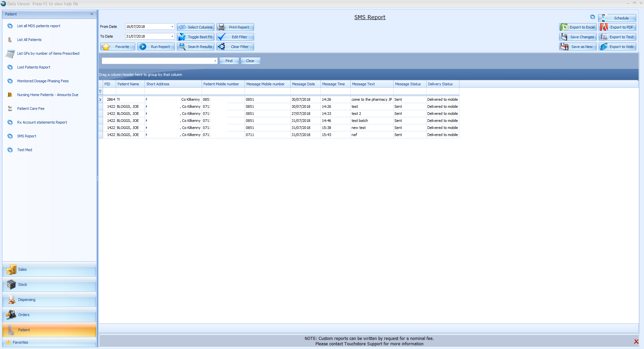Open Rx Account statements Report

click(x=42, y=122)
